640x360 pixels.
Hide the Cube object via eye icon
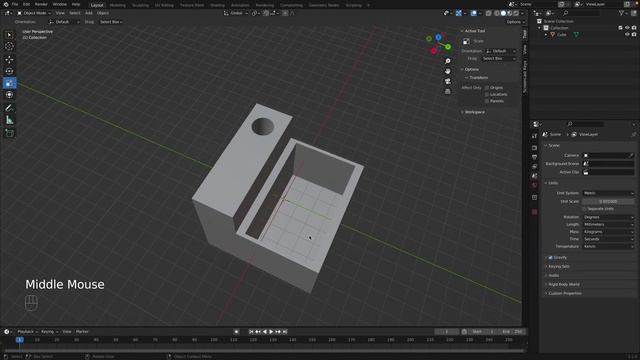tap(627, 35)
